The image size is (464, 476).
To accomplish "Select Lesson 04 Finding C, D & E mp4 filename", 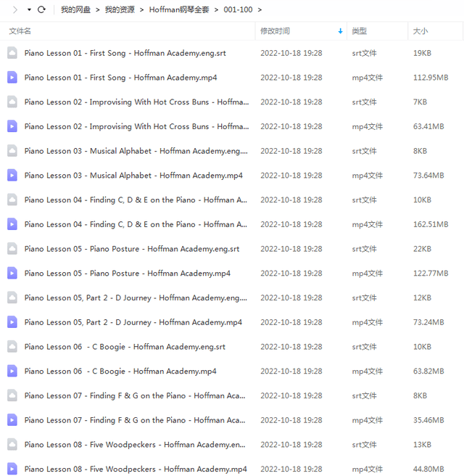I will point(136,224).
